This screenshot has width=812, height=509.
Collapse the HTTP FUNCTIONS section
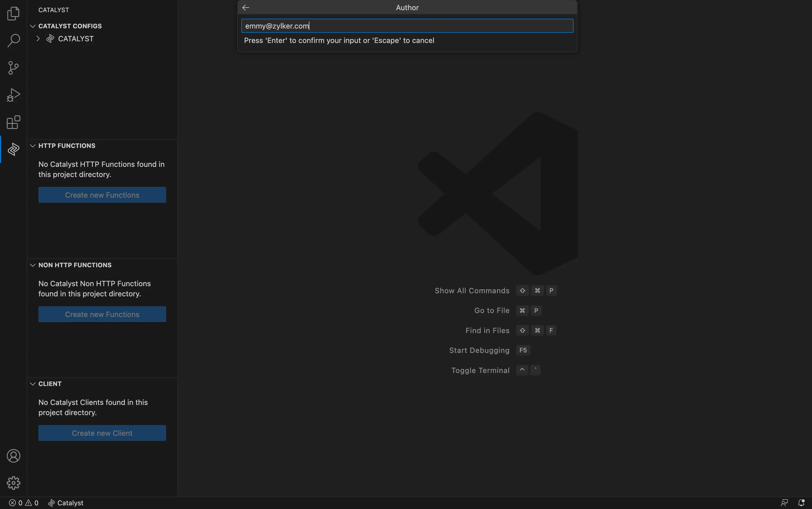[32, 146]
